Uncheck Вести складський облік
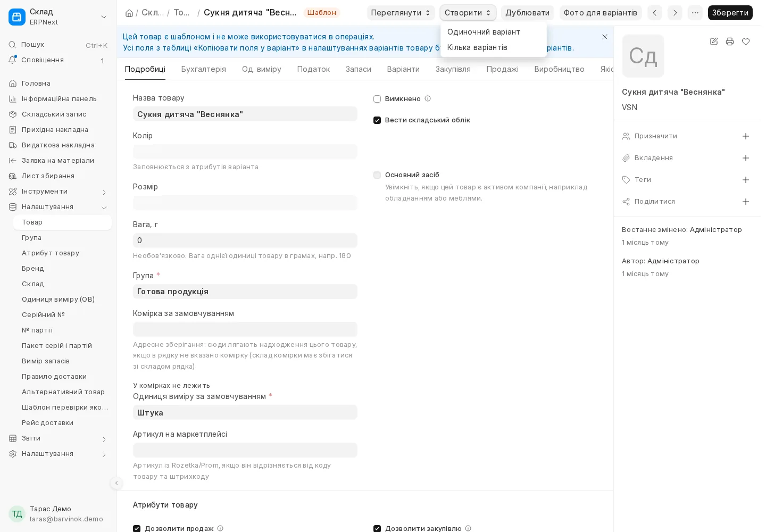The image size is (766, 532). tap(377, 120)
